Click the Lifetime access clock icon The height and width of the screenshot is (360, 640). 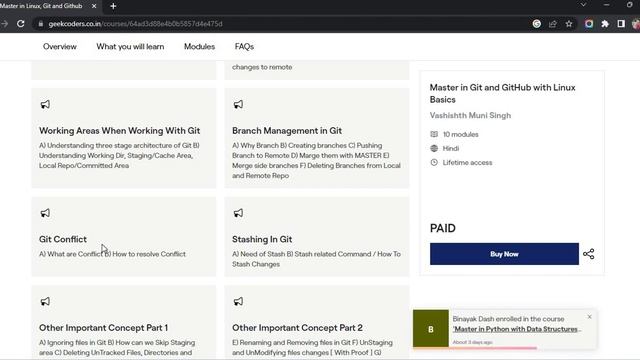coord(434,162)
